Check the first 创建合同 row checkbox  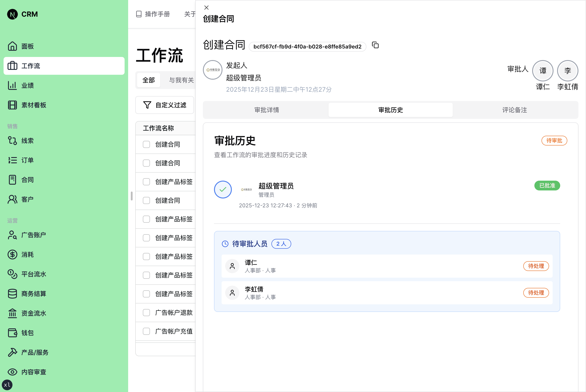coord(146,144)
